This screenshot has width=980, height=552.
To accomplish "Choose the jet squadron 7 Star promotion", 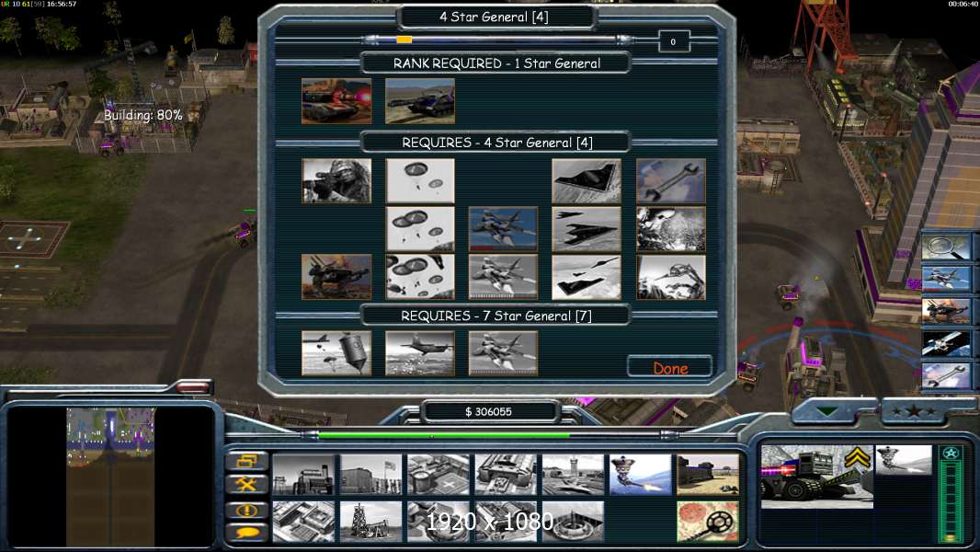I will [503, 353].
